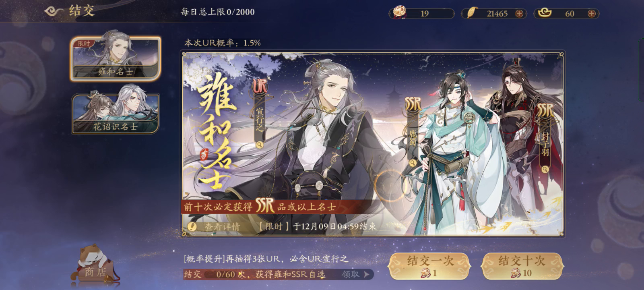Viewport: 644px width, 290px height.
Task: Tap the 前十次必定获得SSR red ribbon
Action: point(278,207)
